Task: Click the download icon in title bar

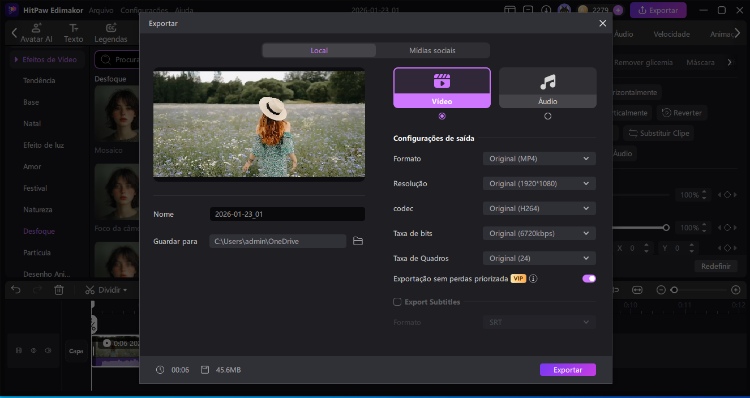Action: 546,10
